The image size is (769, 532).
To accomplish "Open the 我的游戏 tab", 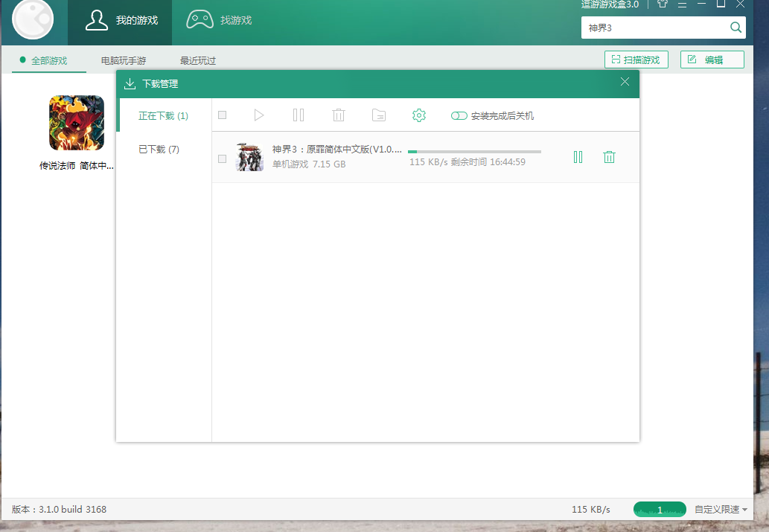I will (120, 21).
